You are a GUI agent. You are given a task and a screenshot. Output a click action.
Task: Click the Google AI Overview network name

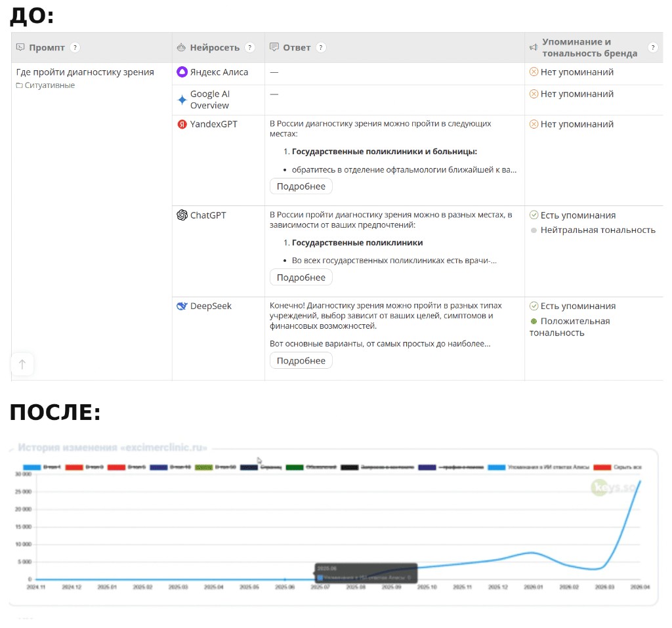210,100
